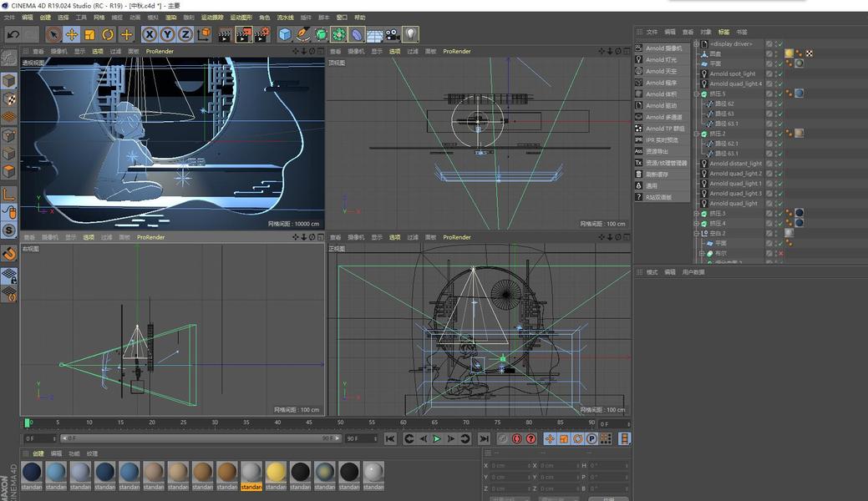Toggle the X axis lock
This screenshot has width=868, height=501.
coord(149,34)
